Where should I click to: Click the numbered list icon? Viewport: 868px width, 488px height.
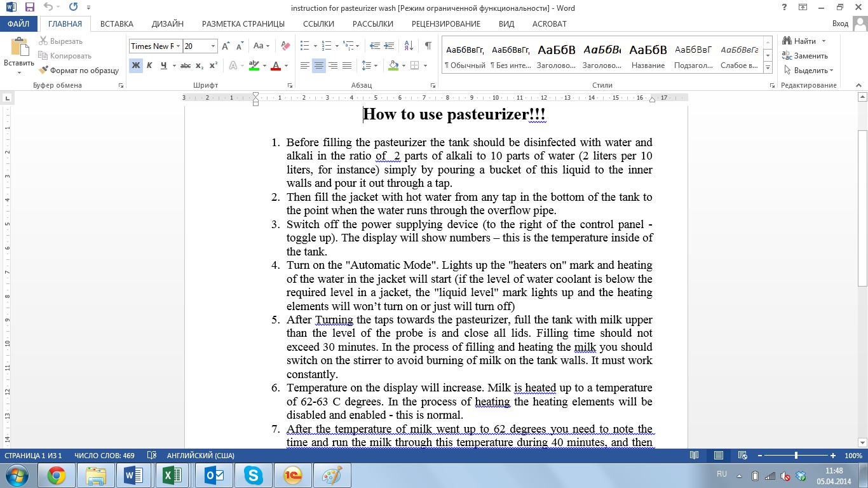[327, 46]
